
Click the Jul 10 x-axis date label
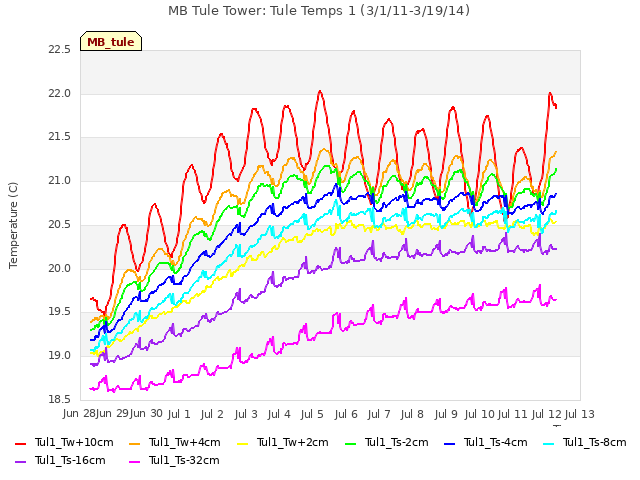click(x=480, y=414)
